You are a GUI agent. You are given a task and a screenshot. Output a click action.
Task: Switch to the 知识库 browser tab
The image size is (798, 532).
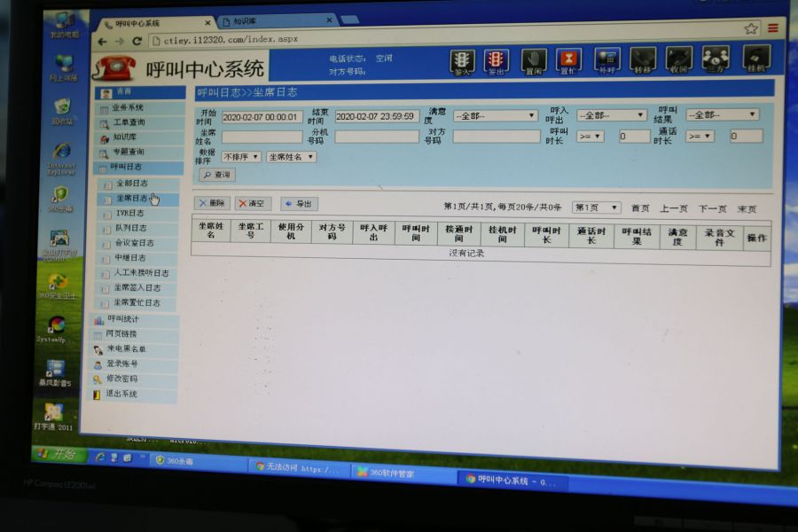coord(275,20)
